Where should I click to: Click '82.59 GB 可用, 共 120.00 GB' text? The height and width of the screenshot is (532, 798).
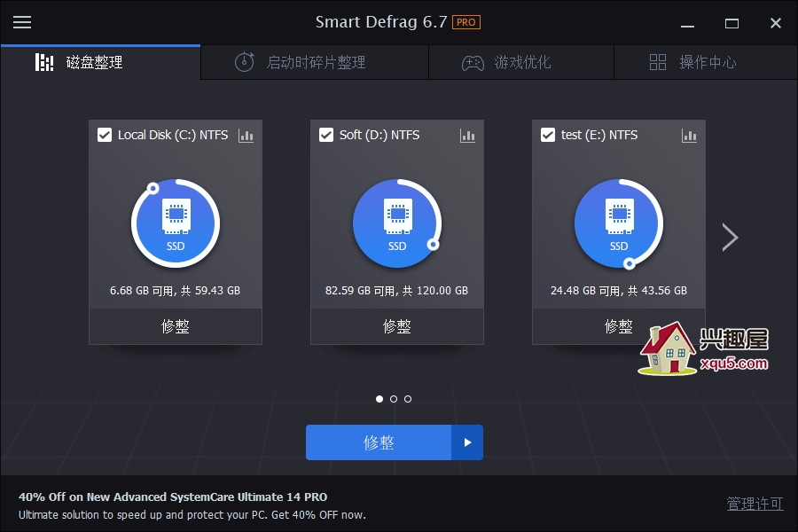pos(397,291)
